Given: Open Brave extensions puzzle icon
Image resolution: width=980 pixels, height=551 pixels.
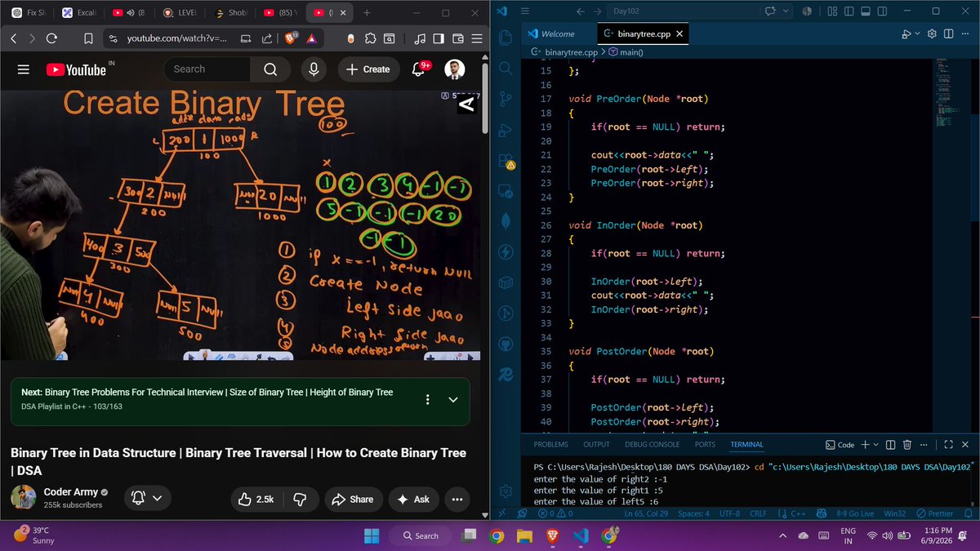Looking at the screenshot, I should pos(370,38).
